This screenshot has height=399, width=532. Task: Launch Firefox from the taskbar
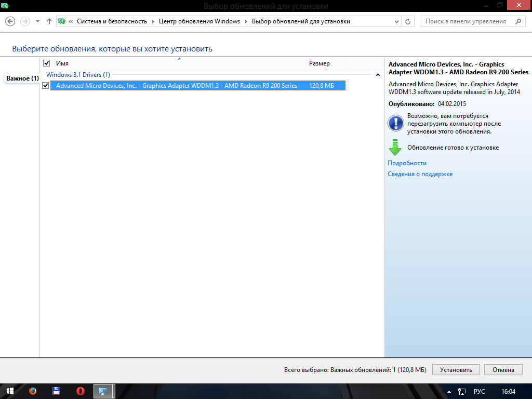33,391
